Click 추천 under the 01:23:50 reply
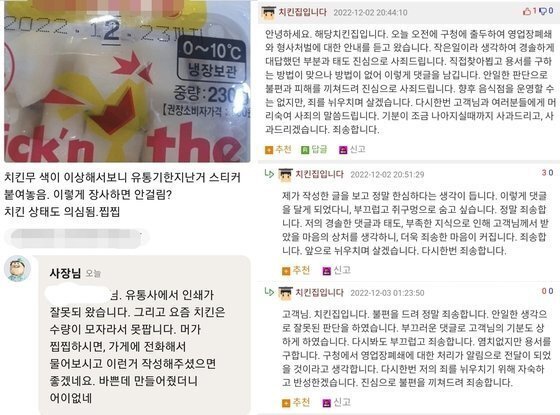560x415 pixels. coord(296,402)
